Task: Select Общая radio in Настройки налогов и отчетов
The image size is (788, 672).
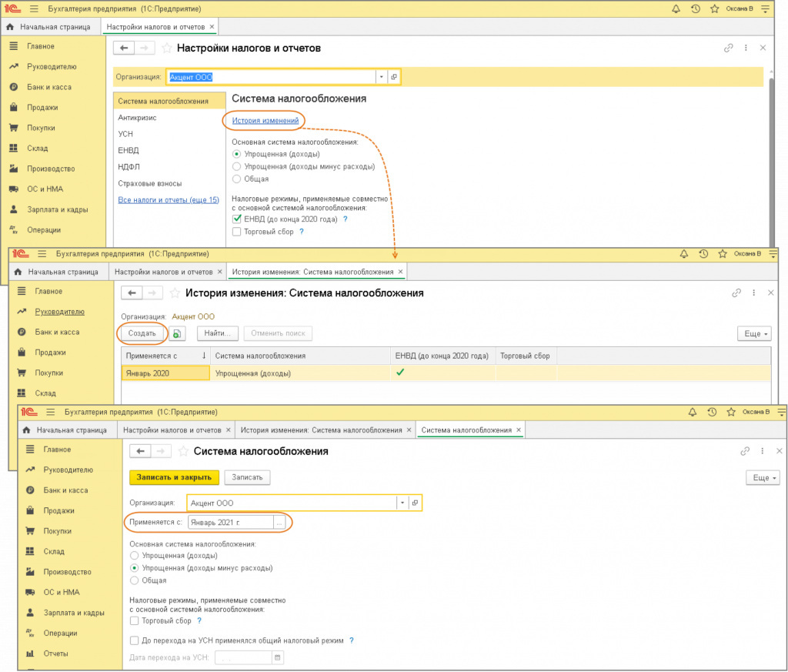Action: pos(236,179)
